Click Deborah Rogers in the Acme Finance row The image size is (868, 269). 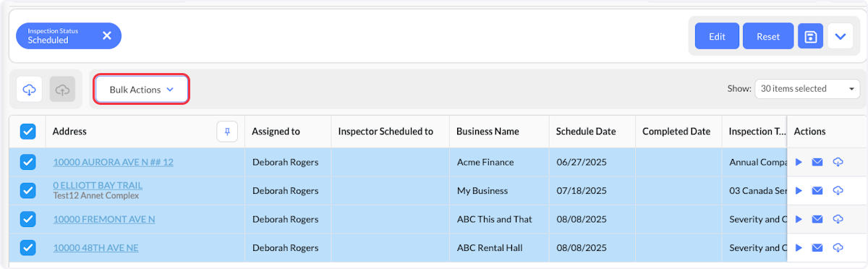[285, 162]
